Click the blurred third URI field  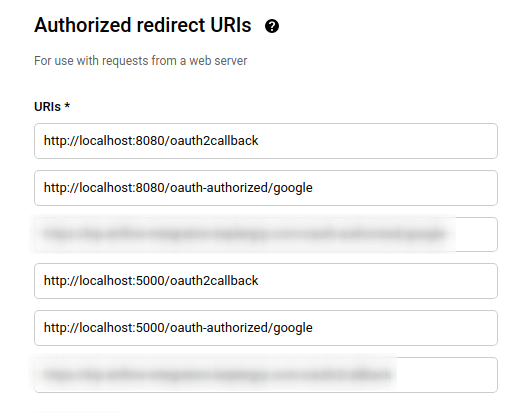tap(266, 234)
